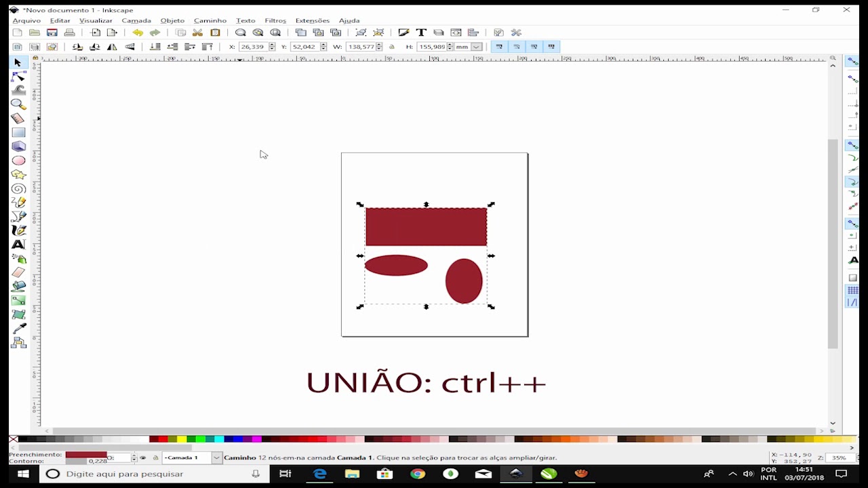Select the Calligraphy tool

(x=18, y=230)
